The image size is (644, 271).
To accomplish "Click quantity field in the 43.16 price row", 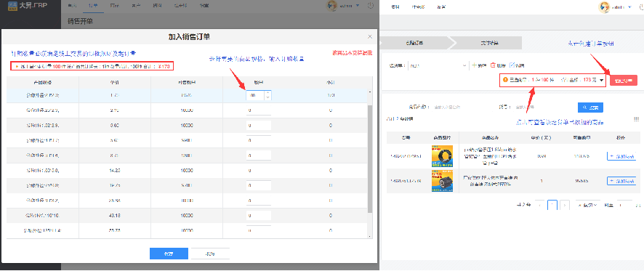I will click(258, 215).
